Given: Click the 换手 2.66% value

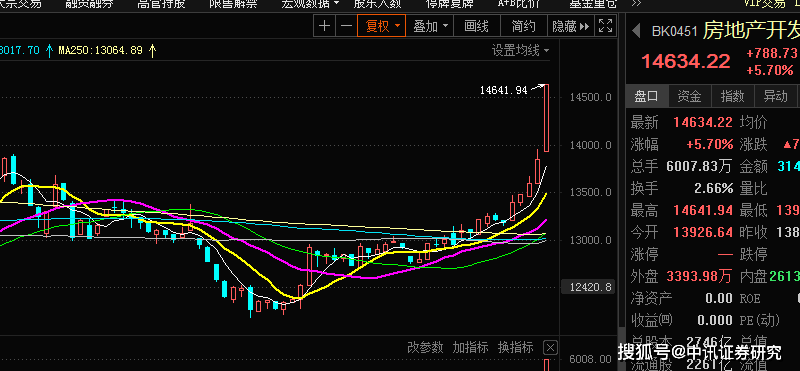Looking at the screenshot, I should click(714, 188).
